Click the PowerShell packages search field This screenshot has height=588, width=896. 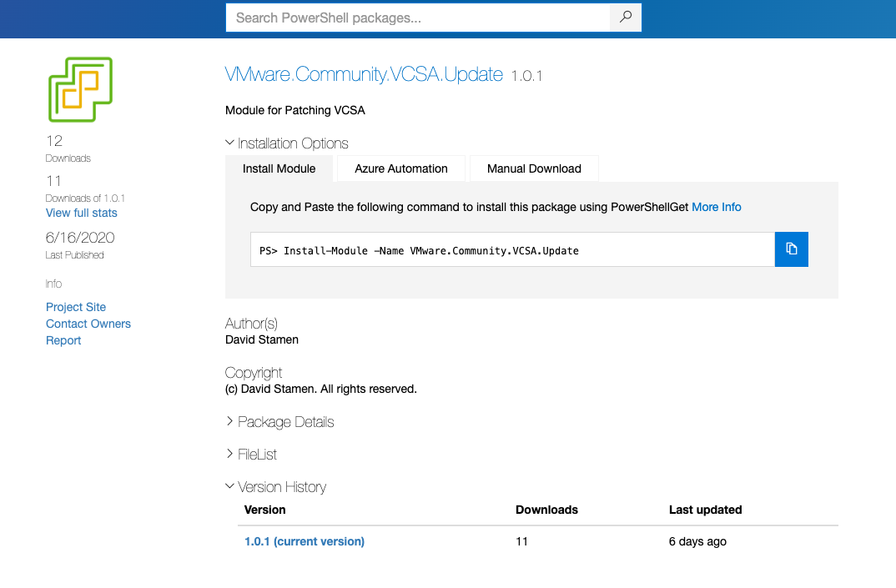click(x=417, y=17)
